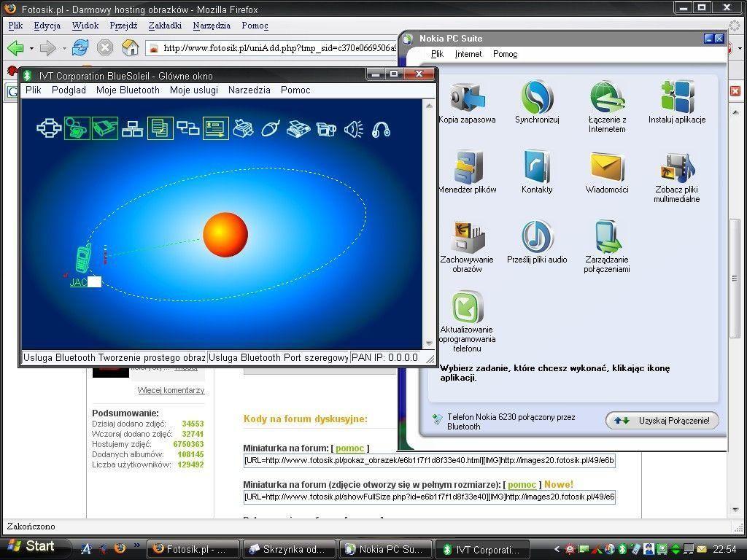Click the orange sun ball in BlueSoleil
The height and width of the screenshot is (560, 747).
(x=225, y=235)
